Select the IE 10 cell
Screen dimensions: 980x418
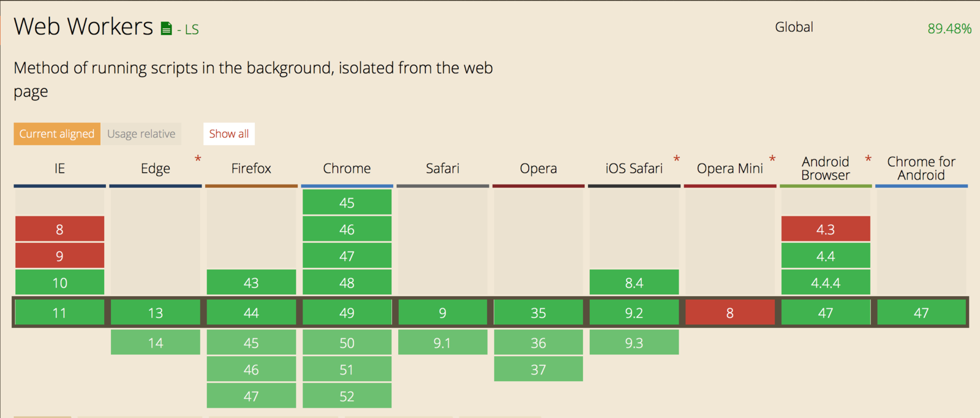(x=59, y=283)
